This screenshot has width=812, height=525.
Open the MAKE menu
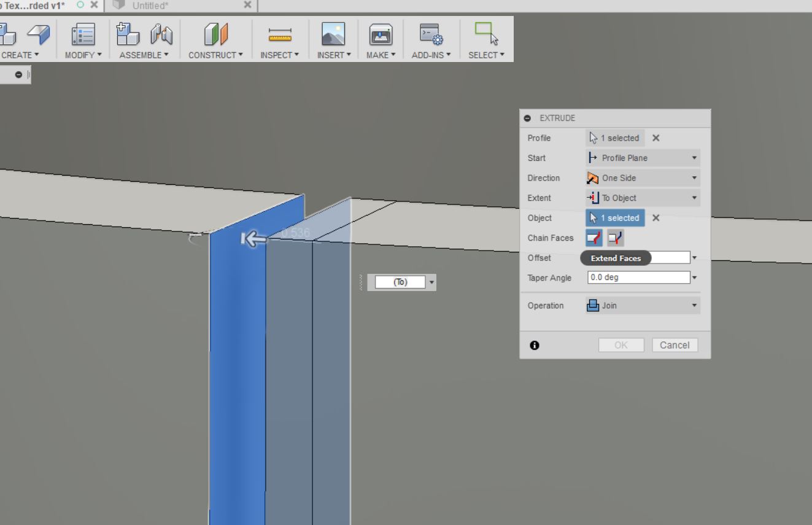pos(381,55)
